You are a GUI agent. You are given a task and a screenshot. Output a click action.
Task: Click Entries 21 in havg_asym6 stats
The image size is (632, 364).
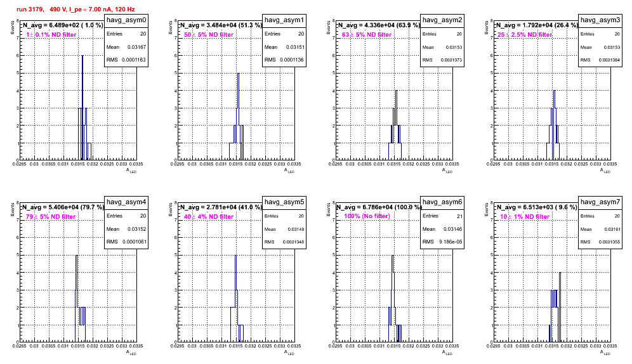(442, 216)
